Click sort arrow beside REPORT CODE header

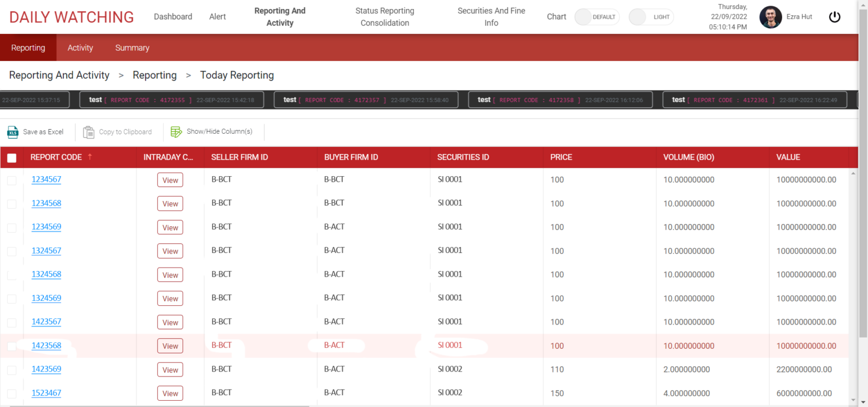click(90, 157)
